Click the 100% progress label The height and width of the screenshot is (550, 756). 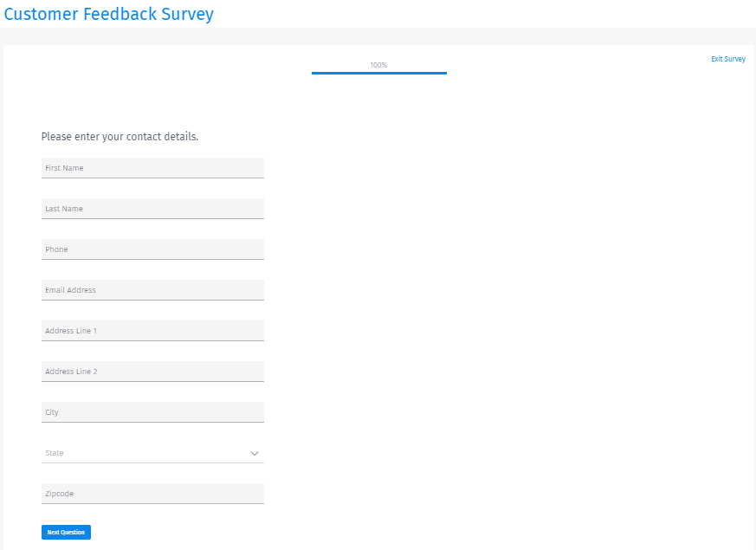[x=378, y=65]
